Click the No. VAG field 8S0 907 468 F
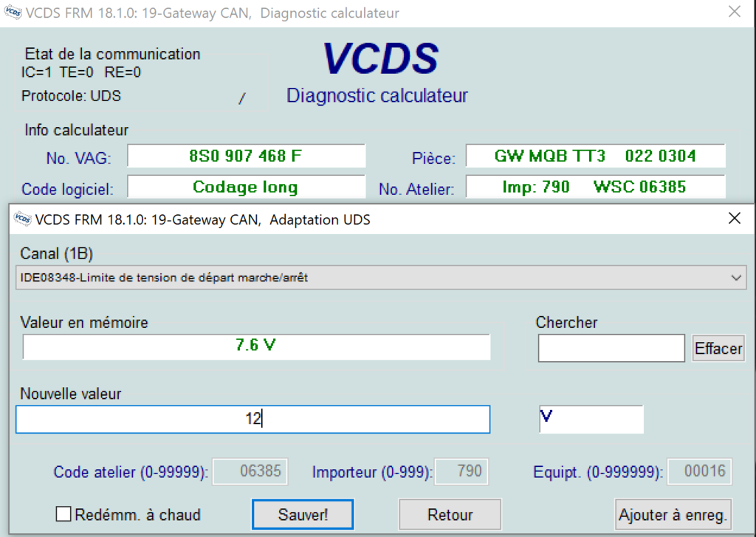Image resolution: width=756 pixels, height=537 pixels. pyautogui.click(x=246, y=157)
